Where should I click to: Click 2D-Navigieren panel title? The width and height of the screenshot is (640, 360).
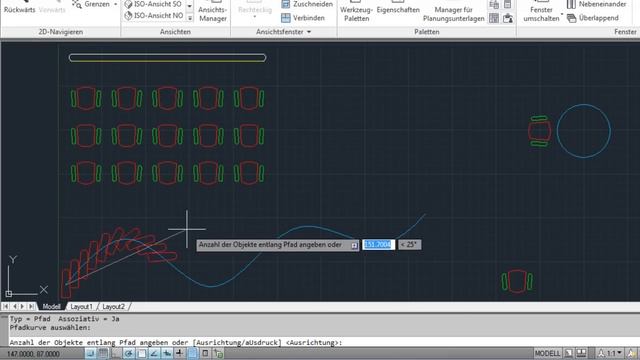tap(60, 32)
